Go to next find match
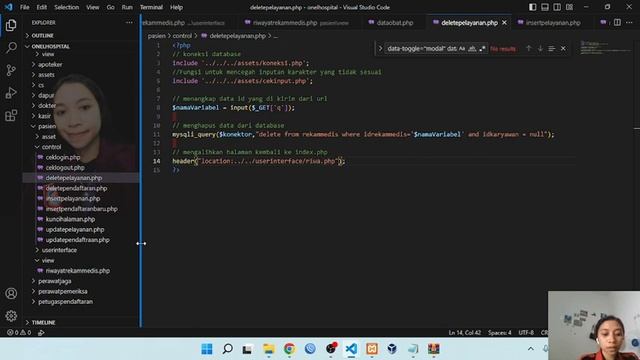The image size is (640, 360). click(540, 49)
